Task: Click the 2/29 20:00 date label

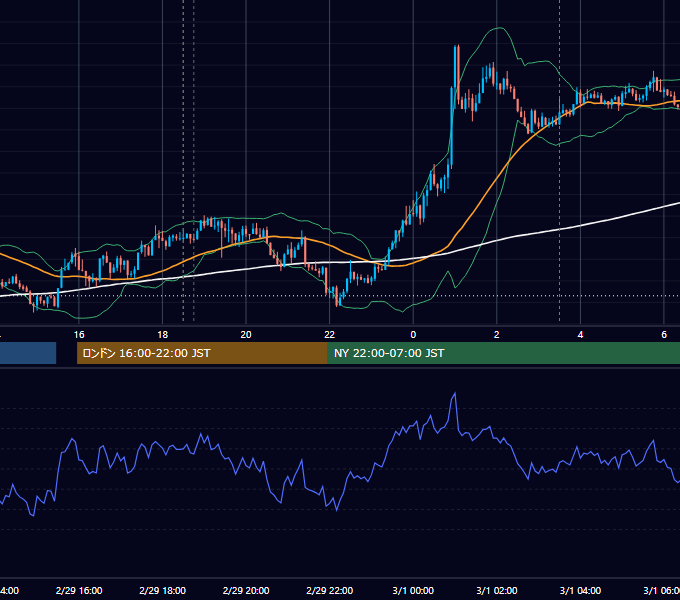Action: [x=246, y=590]
